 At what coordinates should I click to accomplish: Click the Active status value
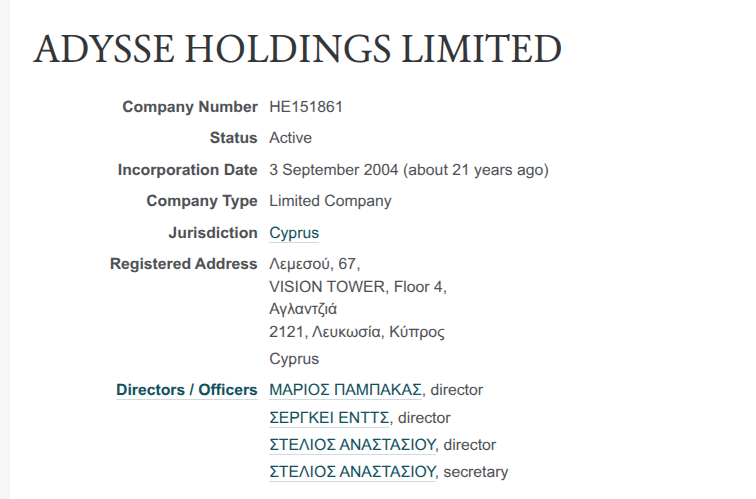[x=290, y=138]
